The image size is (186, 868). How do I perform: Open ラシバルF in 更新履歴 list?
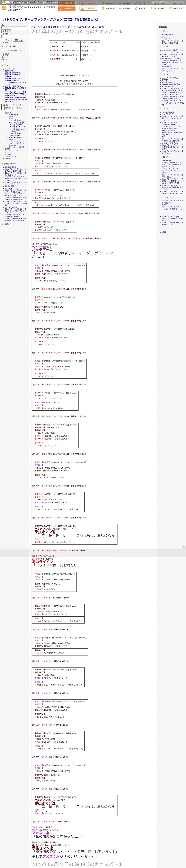click(x=166, y=39)
